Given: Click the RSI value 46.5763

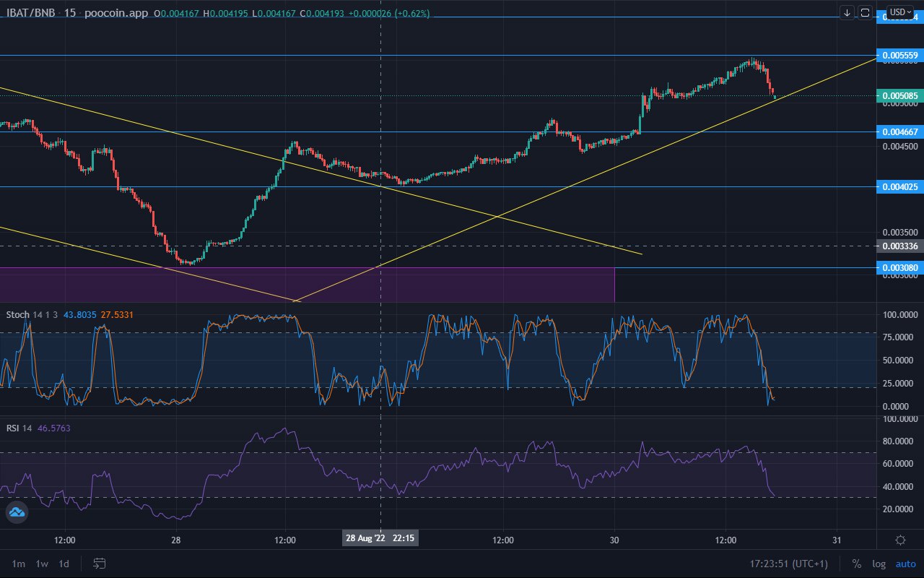Looking at the screenshot, I should pyautogui.click(x=53, y=428).
